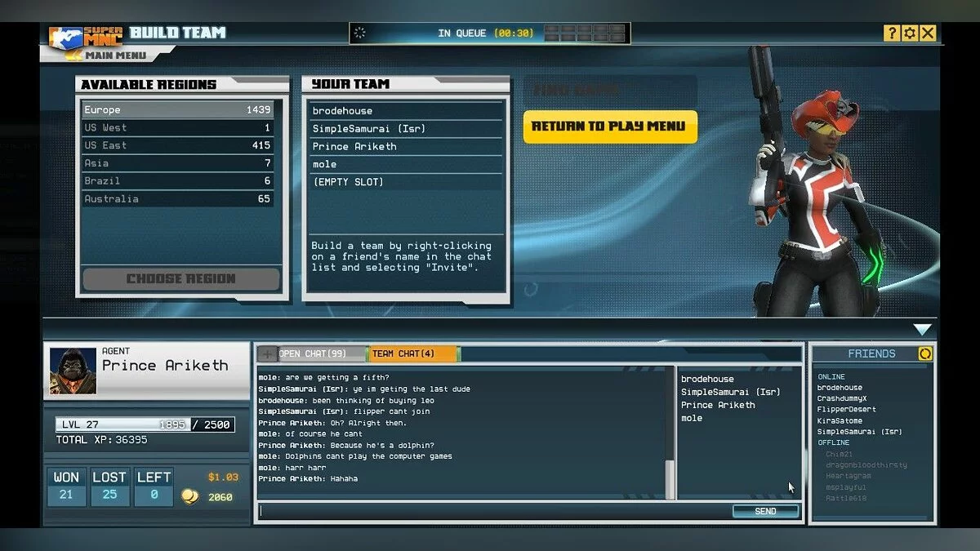Select SimpleSamurai (Isr) in Your Team
This screenshot has height=551, width=980.
point(406,129)
